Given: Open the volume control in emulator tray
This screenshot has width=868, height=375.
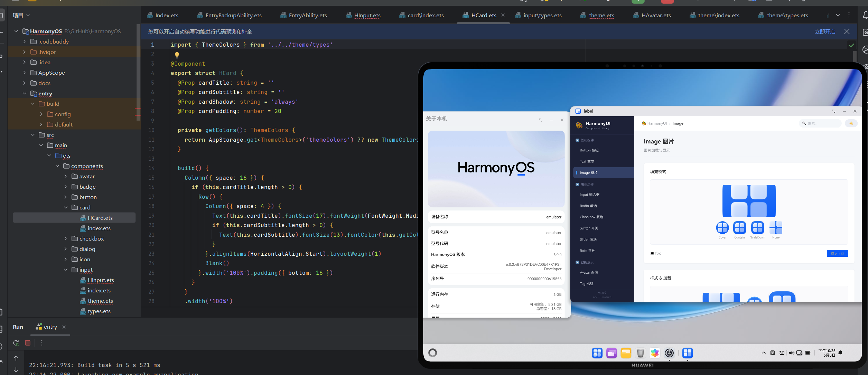Looking at the screenshot, I should (x=791, y=353).
